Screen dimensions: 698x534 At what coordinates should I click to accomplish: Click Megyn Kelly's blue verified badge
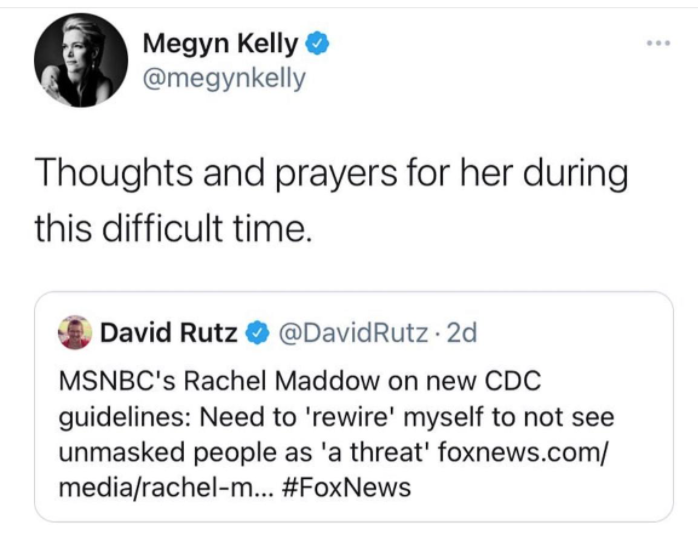click(x=317, y=44)
